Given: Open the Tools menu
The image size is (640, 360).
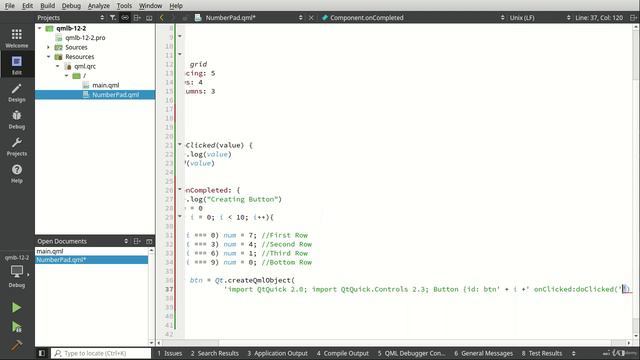Looking at the screenshot, I should point(124,6).
